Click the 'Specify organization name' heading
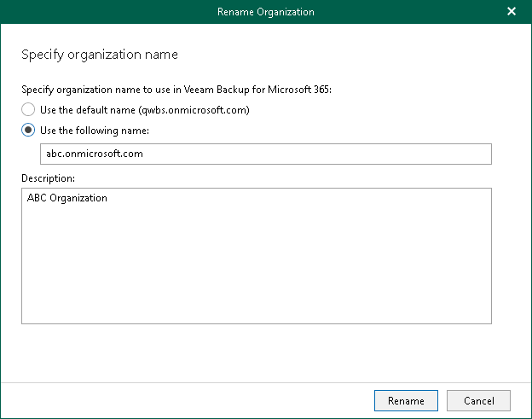This screenshot has width=532, height=419. 100,55
